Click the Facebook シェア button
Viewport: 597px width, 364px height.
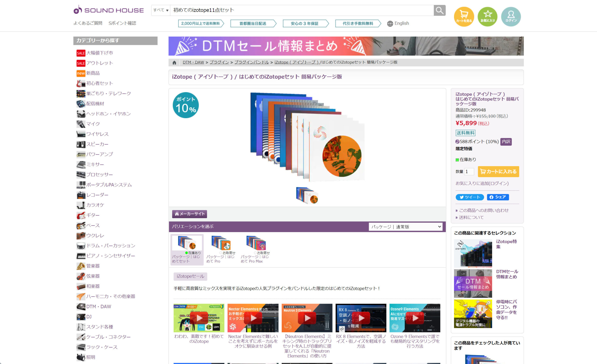498,197
